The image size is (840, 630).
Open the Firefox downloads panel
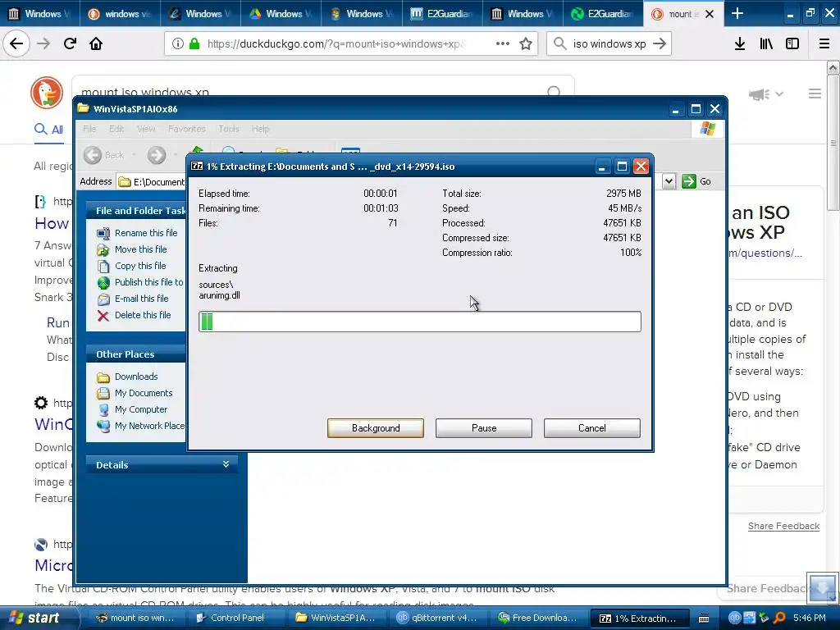coord(740,44)
